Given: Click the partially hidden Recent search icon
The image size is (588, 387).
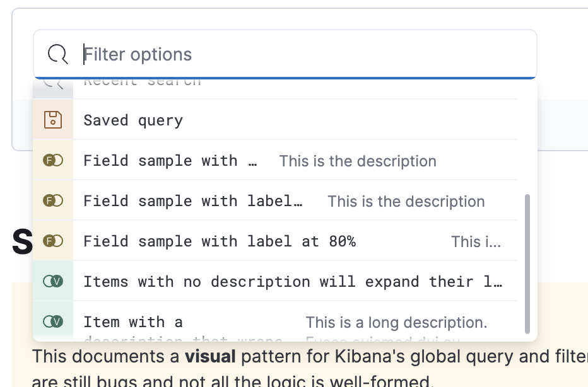Looking at the screenshot, I should tap(53, 84).
